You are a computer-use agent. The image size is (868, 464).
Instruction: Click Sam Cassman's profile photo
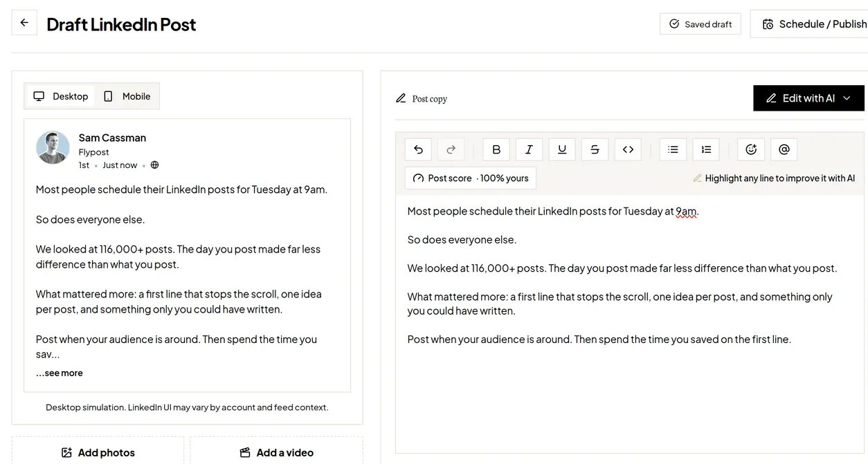click(53, 147)
